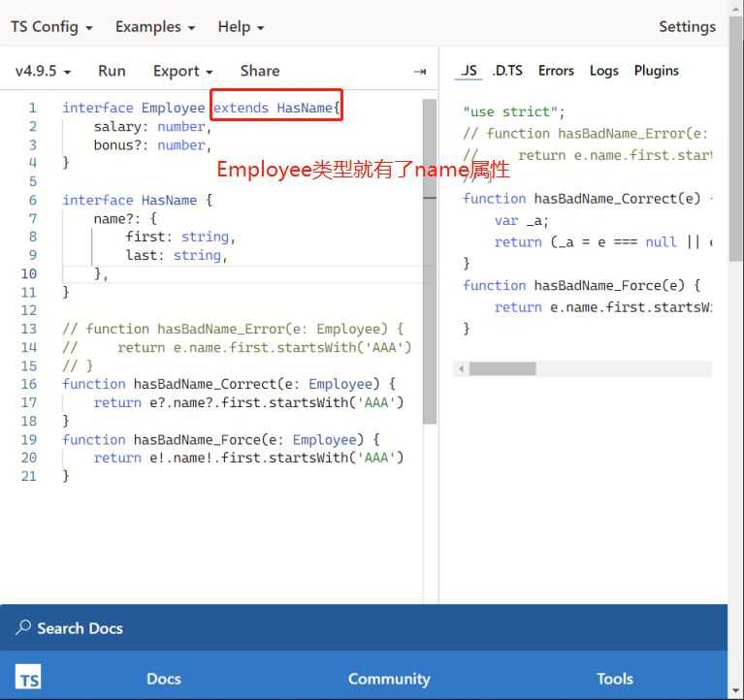Switch to the .D.TS tab
Image resolution: width=744 pixels, height=700 pixels.
[507, 71]
